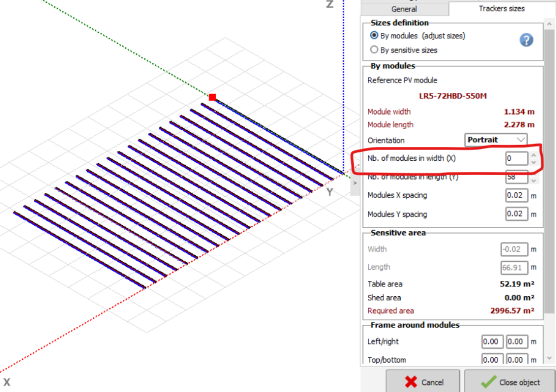
Task: Click the Modules Y spacing field
Action: click(517, 214)
